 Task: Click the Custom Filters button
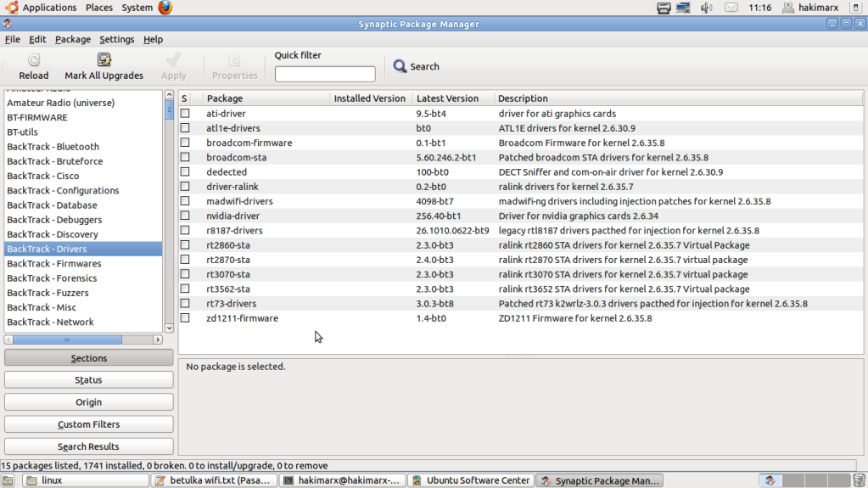pyautogui.click(x=88, y=424)
